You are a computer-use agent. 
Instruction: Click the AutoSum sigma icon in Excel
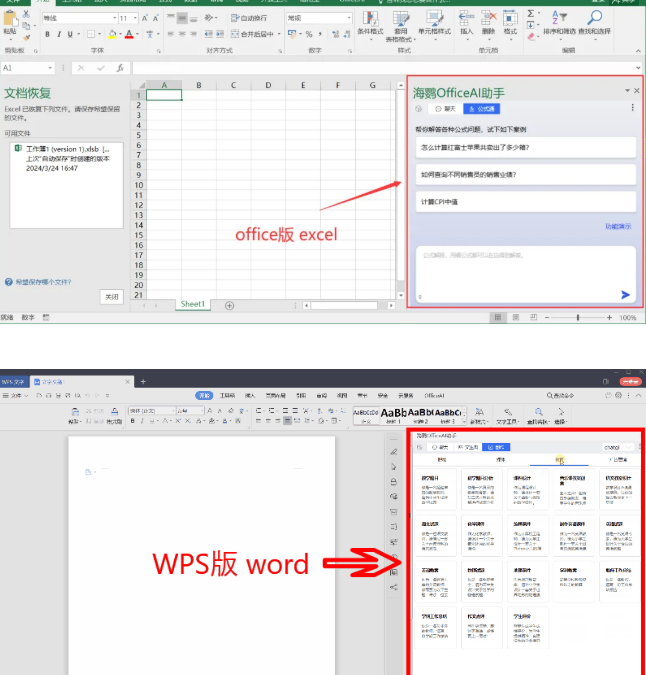point(531,14)
